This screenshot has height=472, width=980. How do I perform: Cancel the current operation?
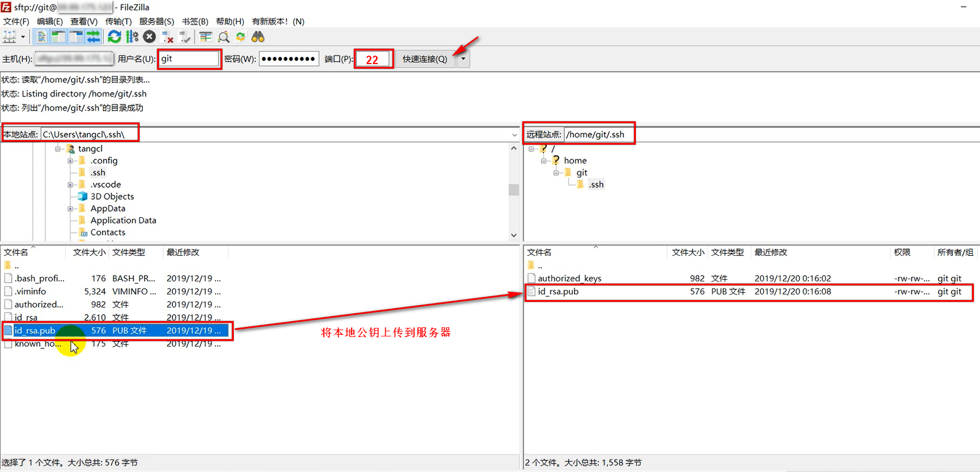(149, 37)
